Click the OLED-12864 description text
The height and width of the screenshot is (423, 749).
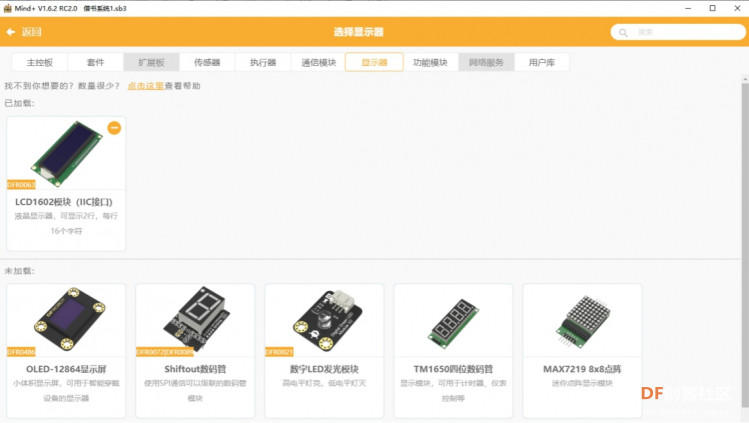pyautogui.click(x=66, y=391)
